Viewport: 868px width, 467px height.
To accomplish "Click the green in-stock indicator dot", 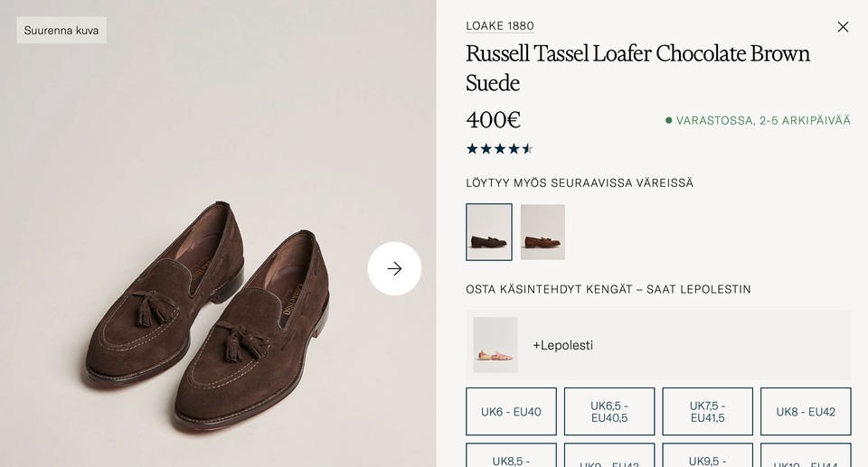I will coord(669,120).
